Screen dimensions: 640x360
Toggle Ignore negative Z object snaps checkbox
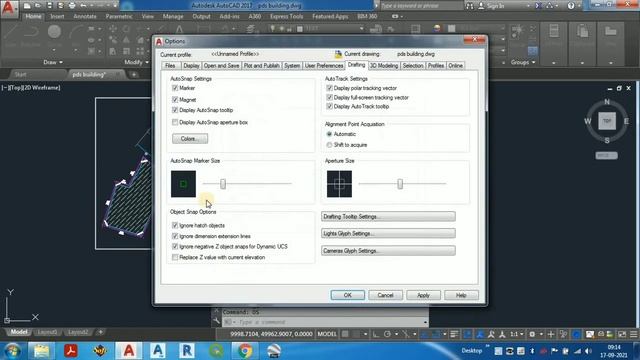click(175, 247)
